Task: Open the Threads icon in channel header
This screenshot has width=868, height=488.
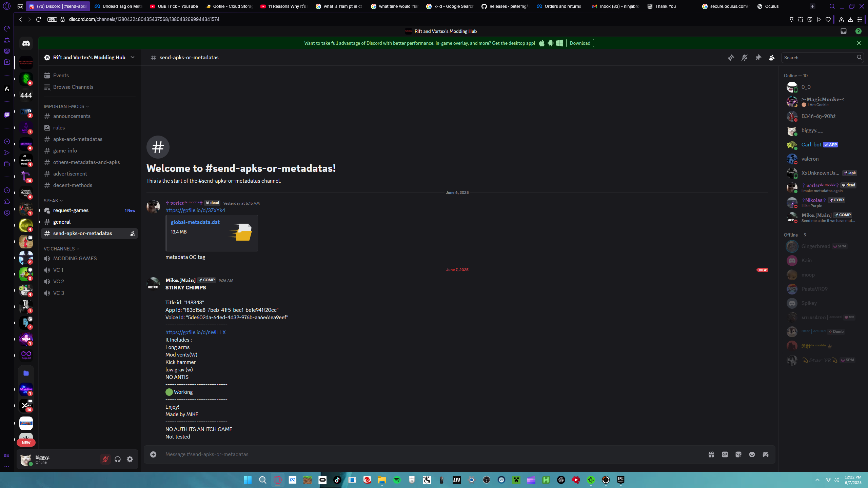Action: (x=731, y=58)
